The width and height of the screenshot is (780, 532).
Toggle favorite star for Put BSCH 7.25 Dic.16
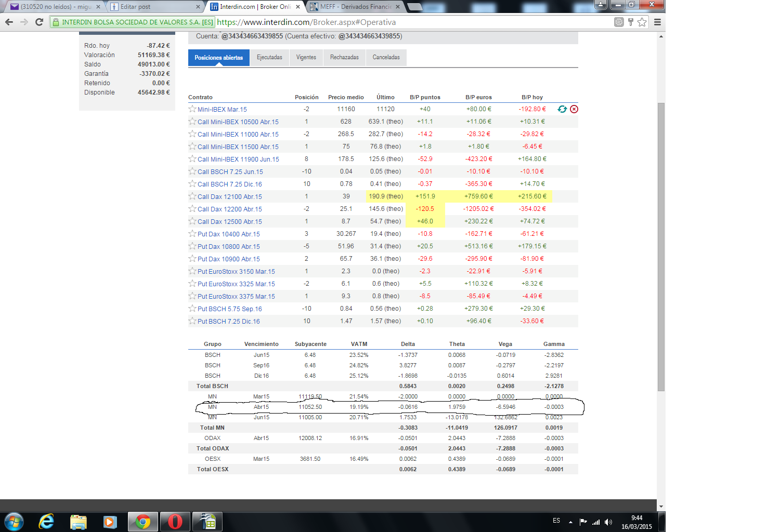click(x=192, y=321)
